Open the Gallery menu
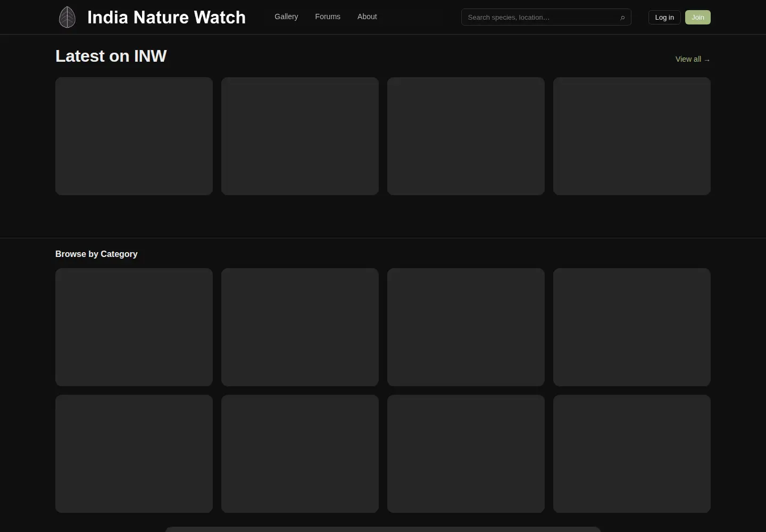 (x=286, y=16)
